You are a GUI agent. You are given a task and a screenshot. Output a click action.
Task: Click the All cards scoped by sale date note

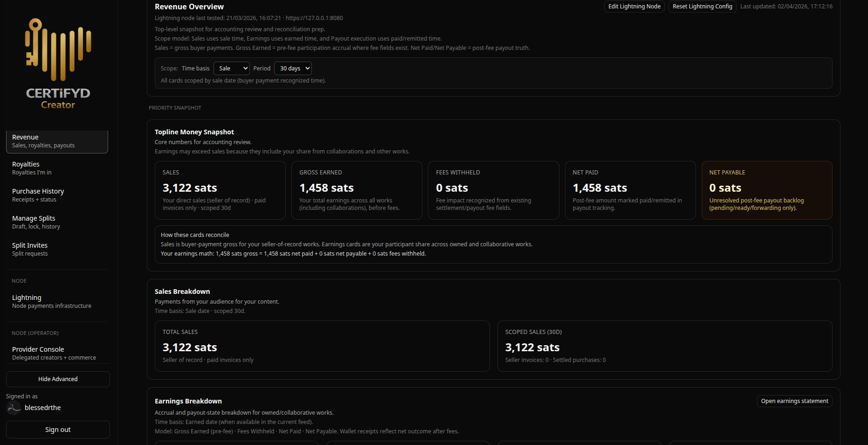tap(243, 81)
